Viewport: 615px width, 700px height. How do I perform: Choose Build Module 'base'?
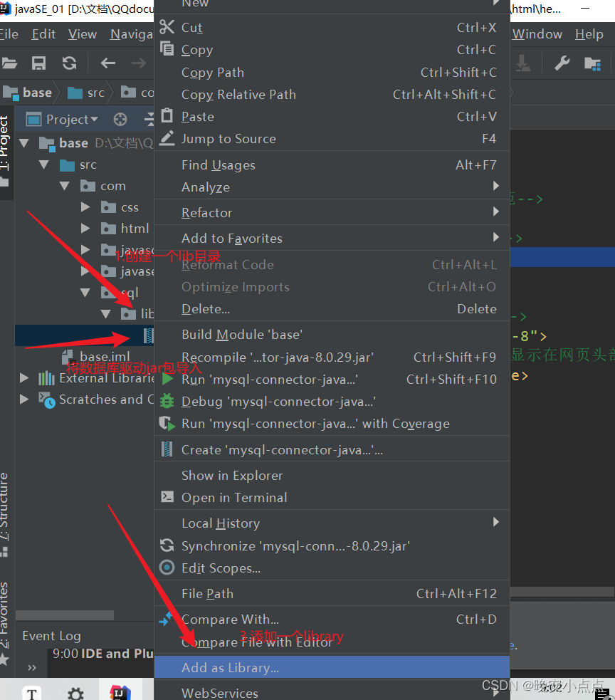click(x=332, y=335)
